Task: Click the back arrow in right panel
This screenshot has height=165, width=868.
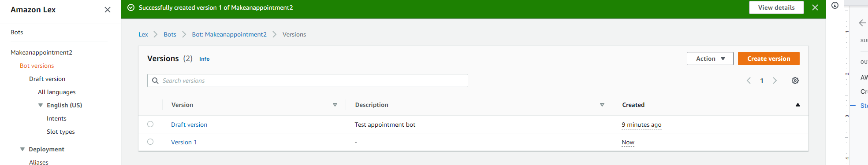Action: point(862,23)
